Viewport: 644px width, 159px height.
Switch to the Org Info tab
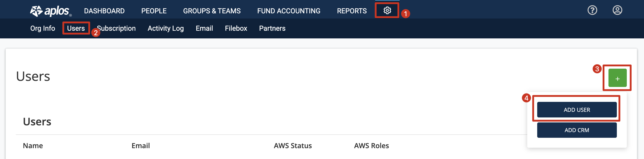click(x=43, y=28)
